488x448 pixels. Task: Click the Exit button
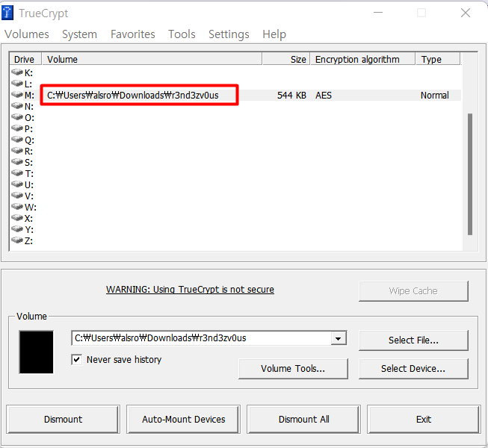click(424, 419)
